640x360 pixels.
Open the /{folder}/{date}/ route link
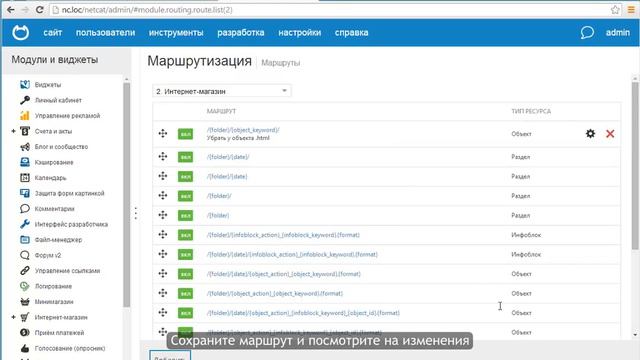228,157
